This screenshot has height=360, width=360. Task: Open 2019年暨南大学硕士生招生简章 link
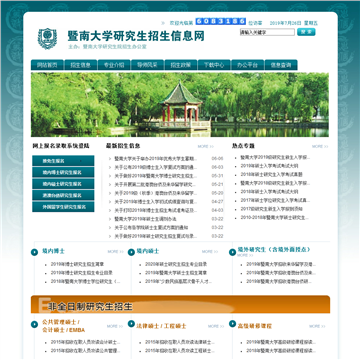tap(176, 273)
